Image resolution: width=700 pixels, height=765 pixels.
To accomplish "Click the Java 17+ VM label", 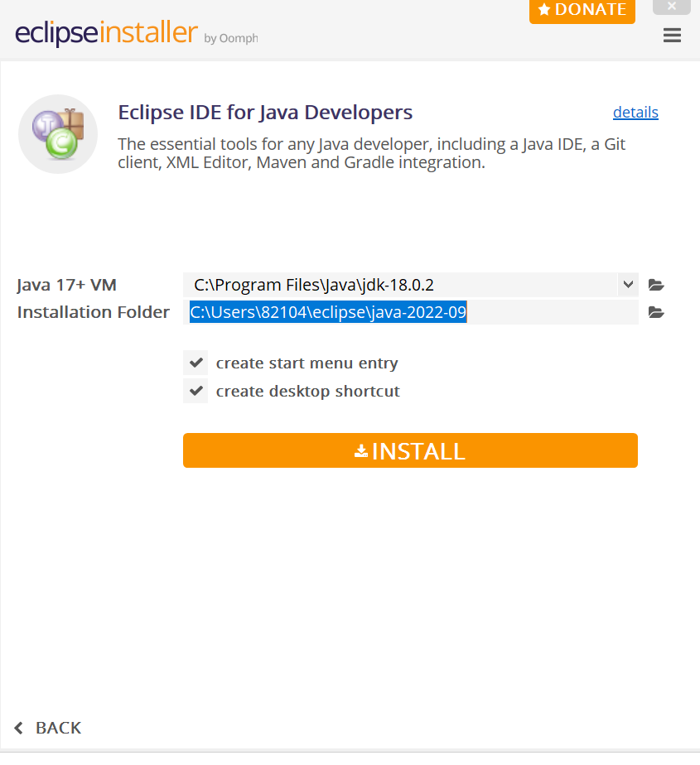I will (66, 285).
